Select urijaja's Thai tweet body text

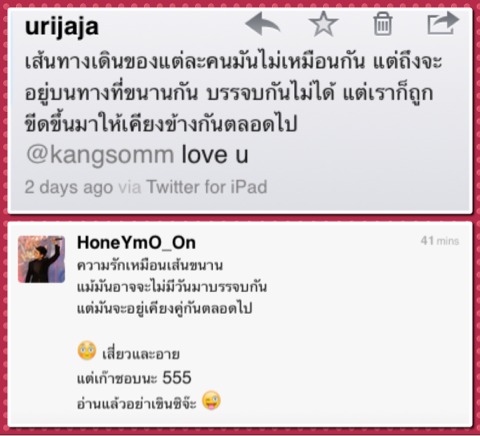(233, 93)
